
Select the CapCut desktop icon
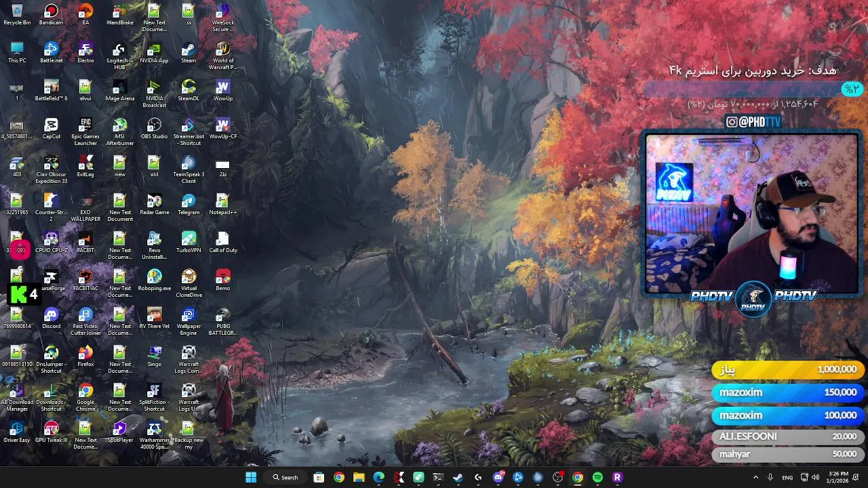pyautogui.click(x=52, y=129)
